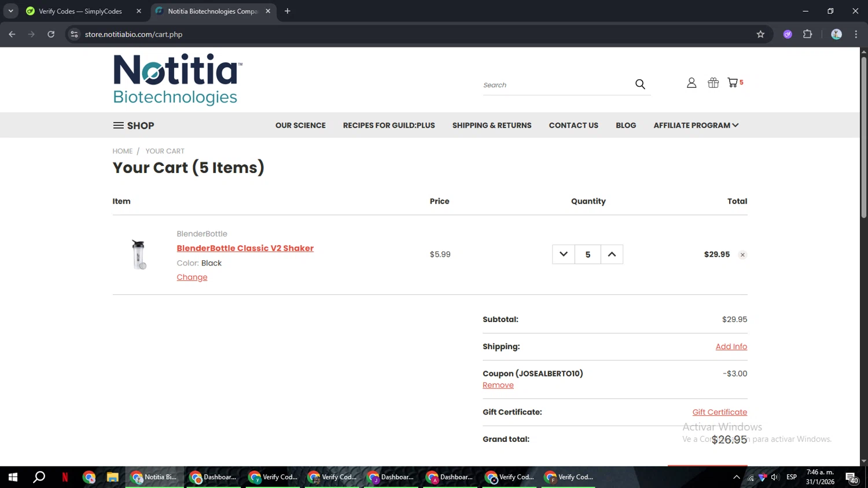Switch to Verify Codes SimplyCodes tab
The width and height of the screenshot is (868, 488).
tap(80, 11)
